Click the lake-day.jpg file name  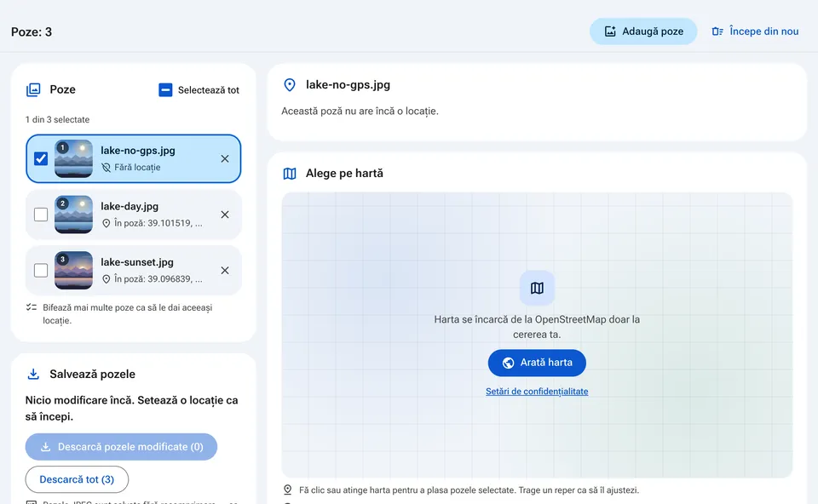(130, 206)
